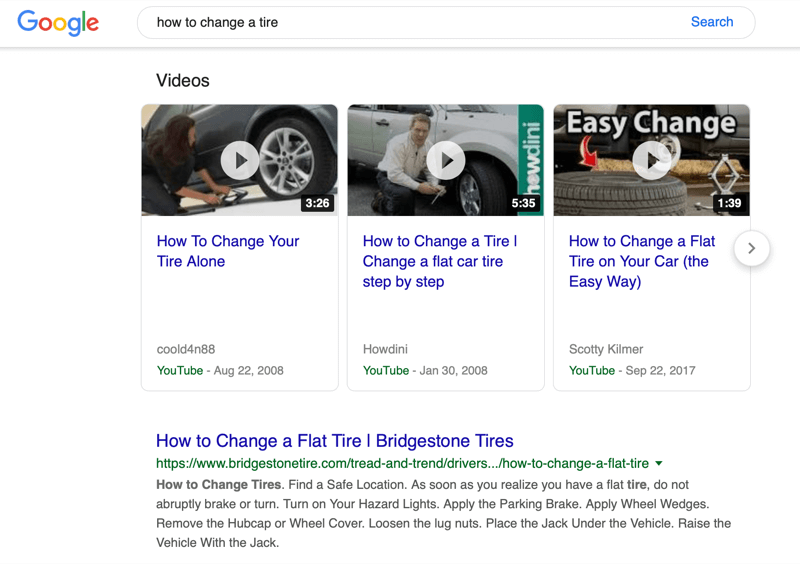Open 'How To Change Your Tire Alone' link
Image resolution: width=800 pixels, height=564 pixels.
[x=228, y=251]
